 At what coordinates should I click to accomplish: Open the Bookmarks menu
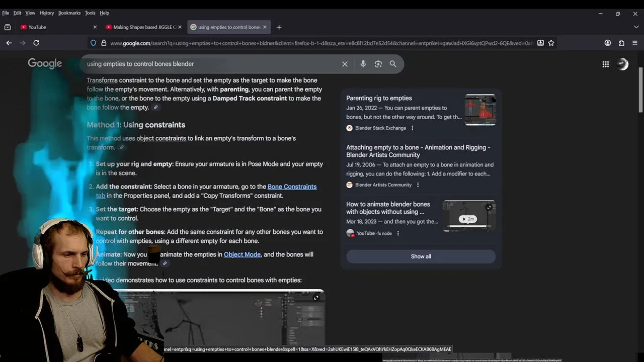pyautogui.click(x=69, y=13)
